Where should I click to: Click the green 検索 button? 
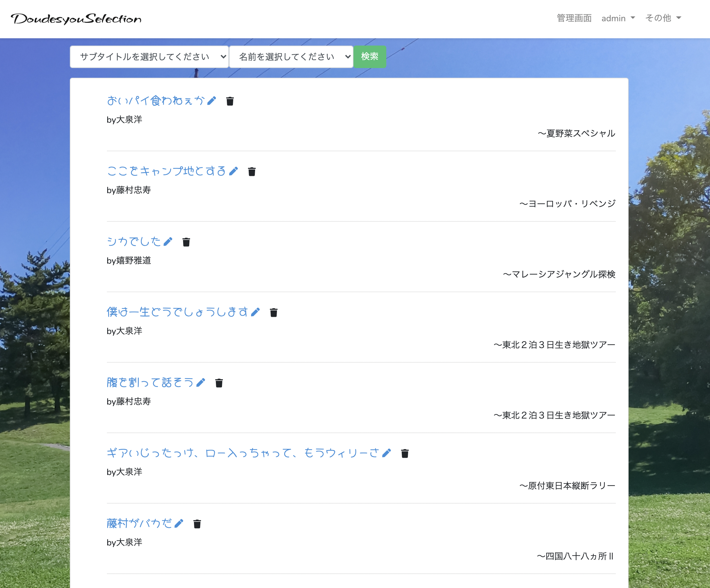click(370, 57)
